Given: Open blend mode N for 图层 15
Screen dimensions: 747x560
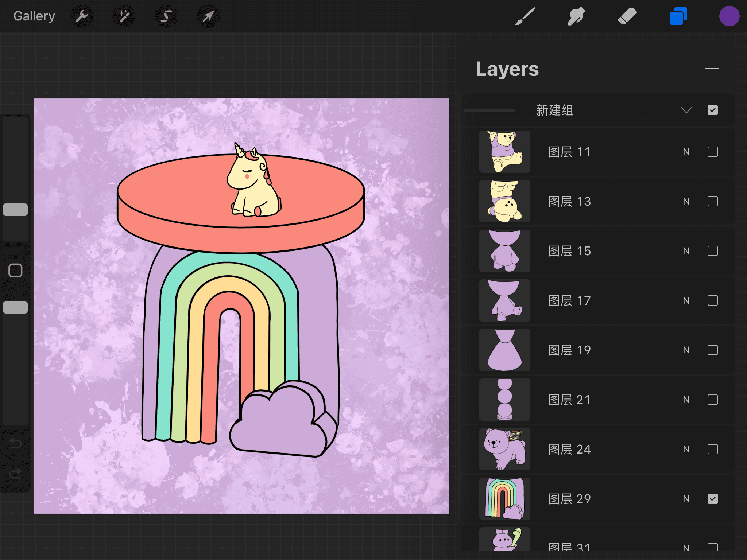Looking at the screenshot, I should pyautogui.click(x=686, y=251).
